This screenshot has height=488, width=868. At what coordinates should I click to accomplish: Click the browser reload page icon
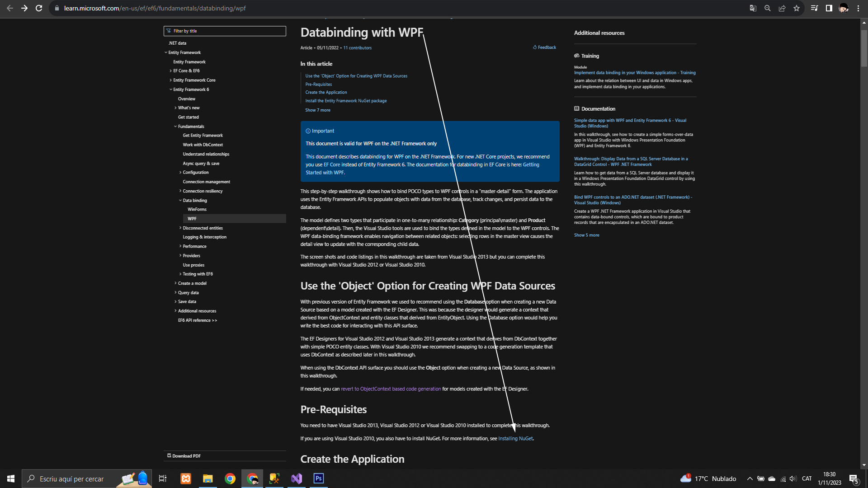(x=39, y=8)
